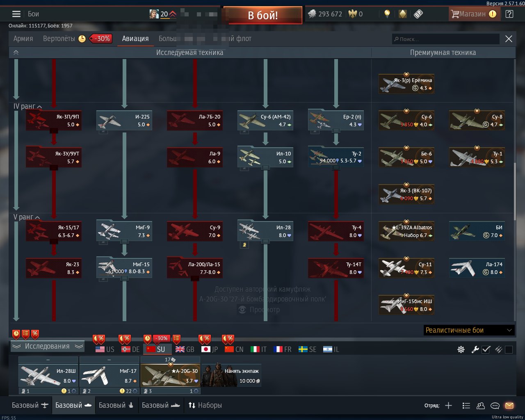Screen dimensions: 525x420
Task: Select the IL nation tab
Action: point(331,349)
